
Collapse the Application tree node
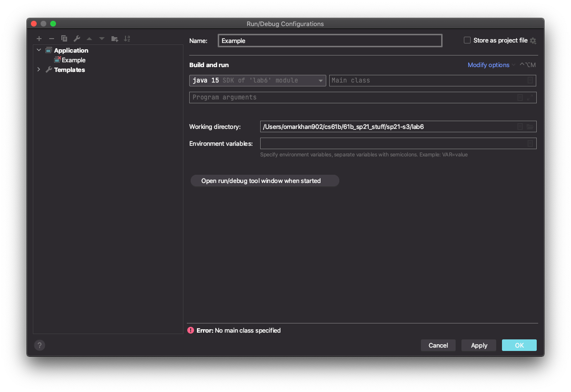pyautogui.click(x=39, y=50)
